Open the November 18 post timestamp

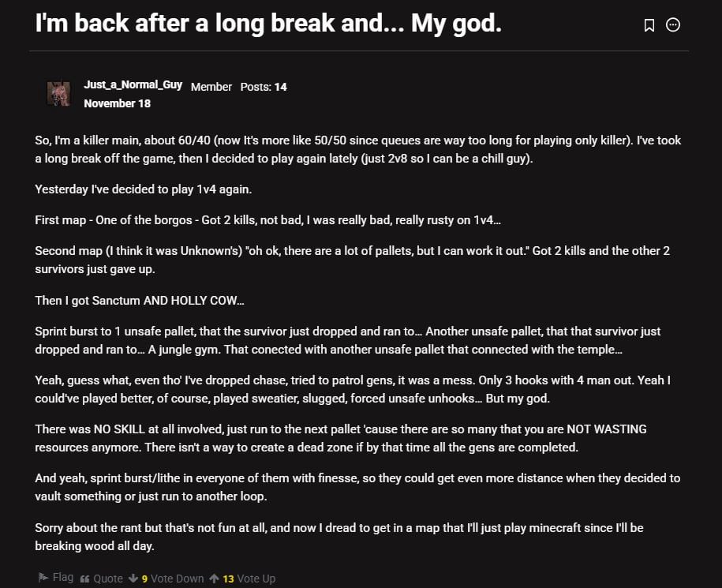coord(117,103)
